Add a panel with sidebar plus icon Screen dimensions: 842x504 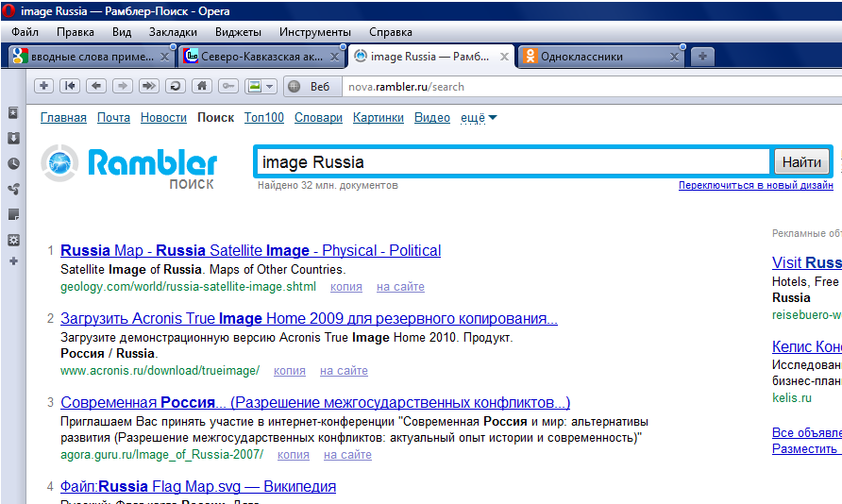(x=13, y=261)
